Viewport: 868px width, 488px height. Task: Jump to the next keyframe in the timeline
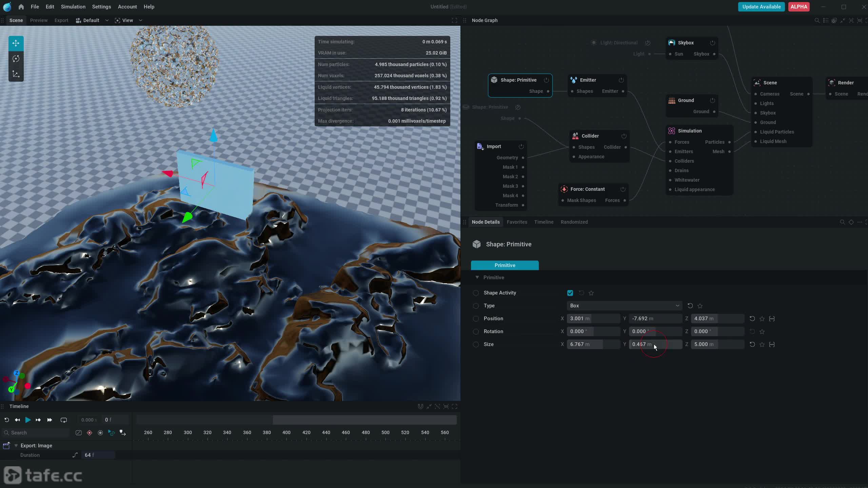tap(38, 420)
